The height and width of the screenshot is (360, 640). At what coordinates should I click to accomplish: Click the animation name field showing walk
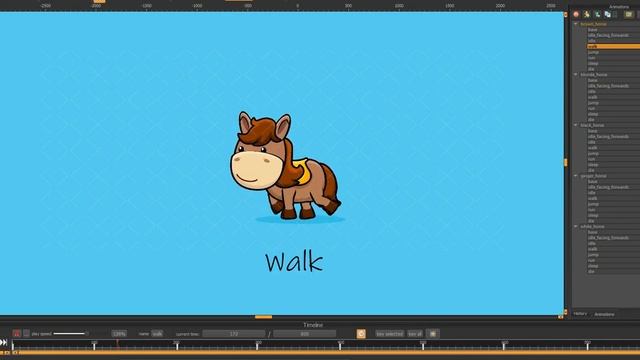(x=157, y=334)
